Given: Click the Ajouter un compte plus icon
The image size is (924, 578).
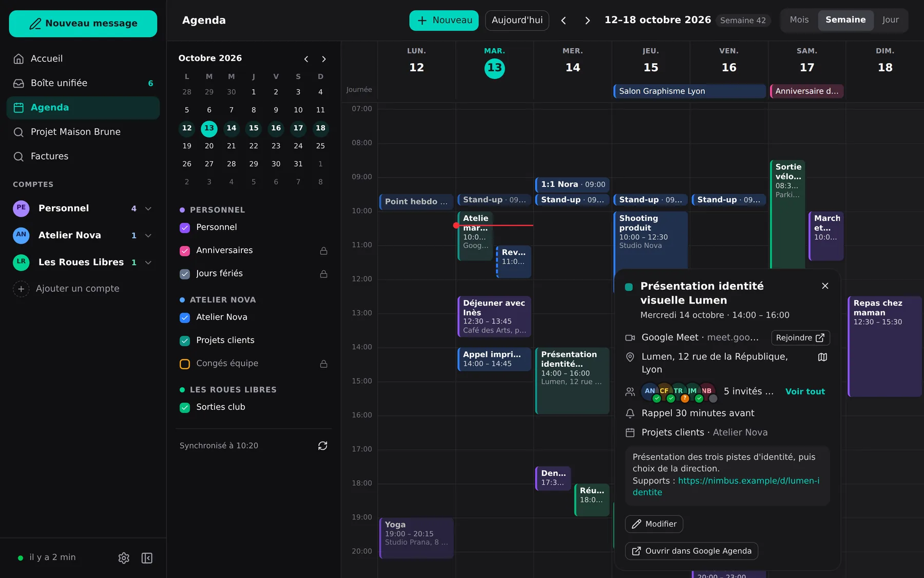Looking at the screenshot, I should coord(21,289).
